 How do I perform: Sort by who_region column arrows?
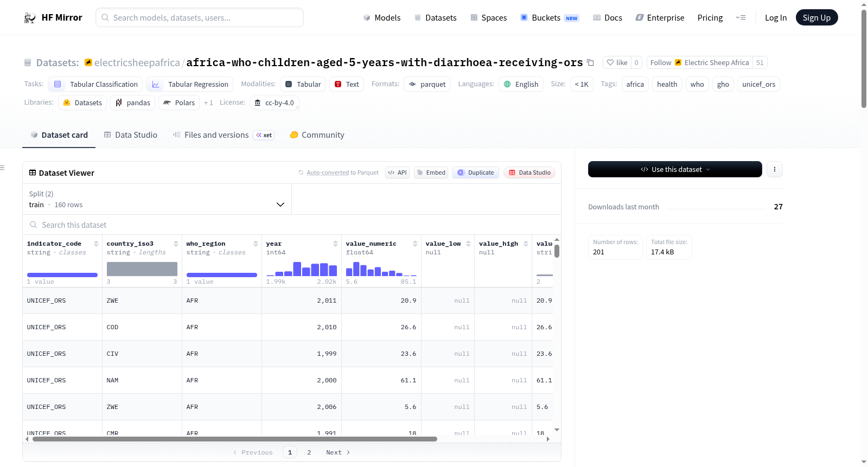pos(256,244)
